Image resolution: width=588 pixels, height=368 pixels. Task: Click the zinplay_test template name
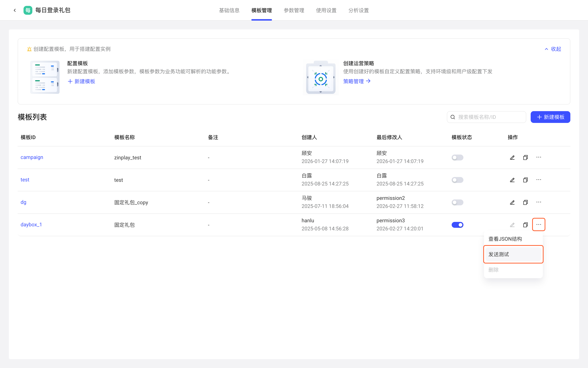(x=128, y=158)
